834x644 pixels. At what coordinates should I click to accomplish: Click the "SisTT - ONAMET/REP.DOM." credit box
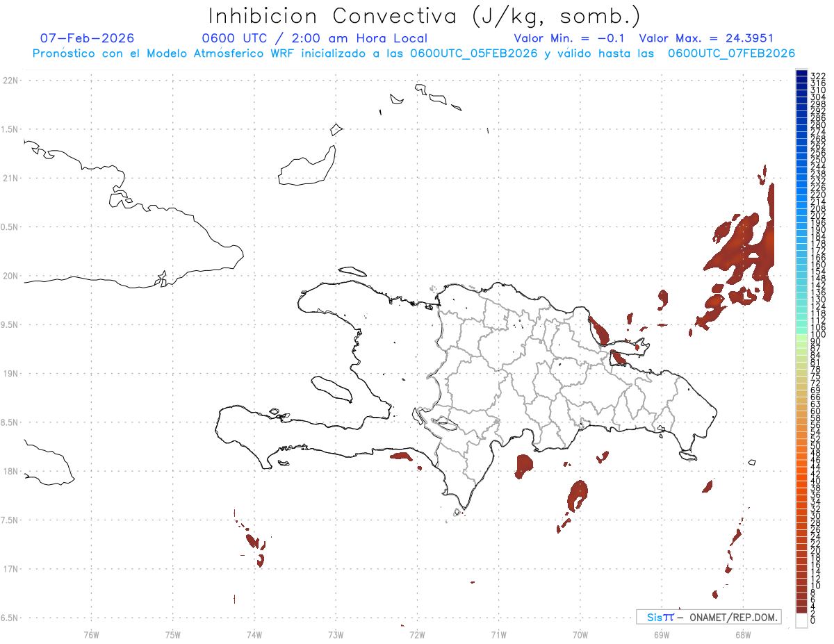click(708, 617)
